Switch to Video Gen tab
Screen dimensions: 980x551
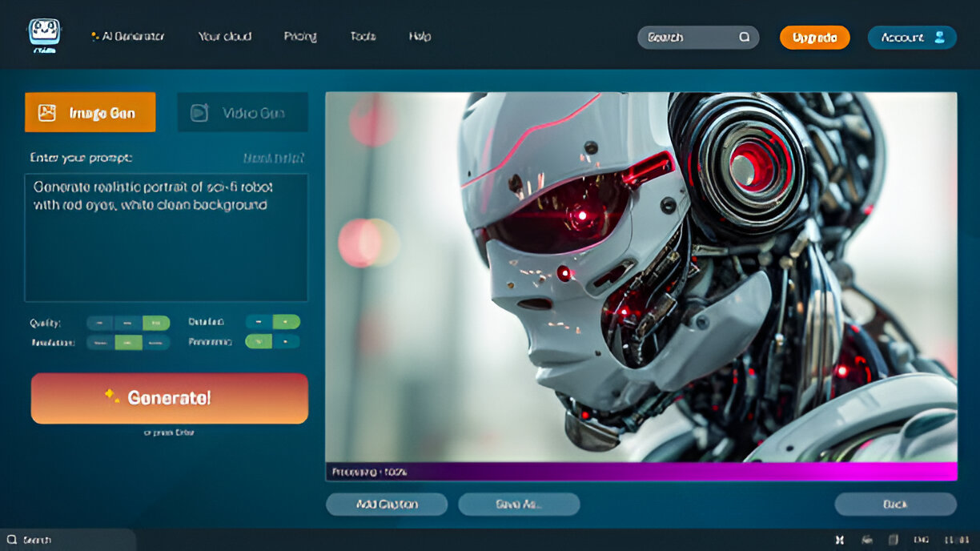243,112
